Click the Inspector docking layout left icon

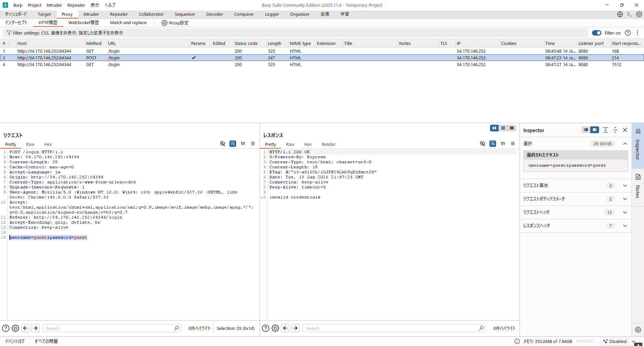[x=586, y=130]
